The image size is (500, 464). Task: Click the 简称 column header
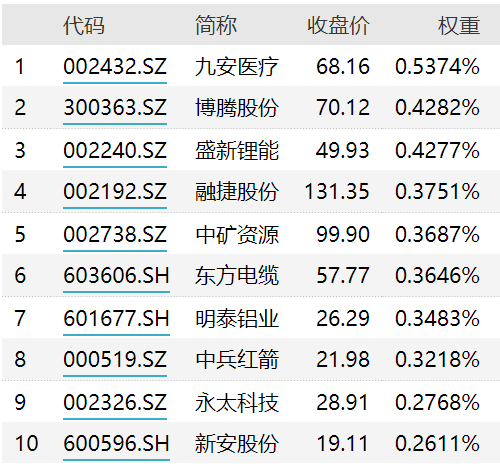pos(216,25)
